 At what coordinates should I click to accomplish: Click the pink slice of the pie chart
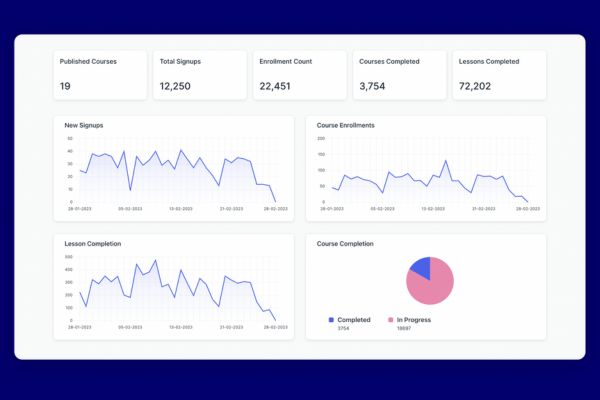coord(433,288)
